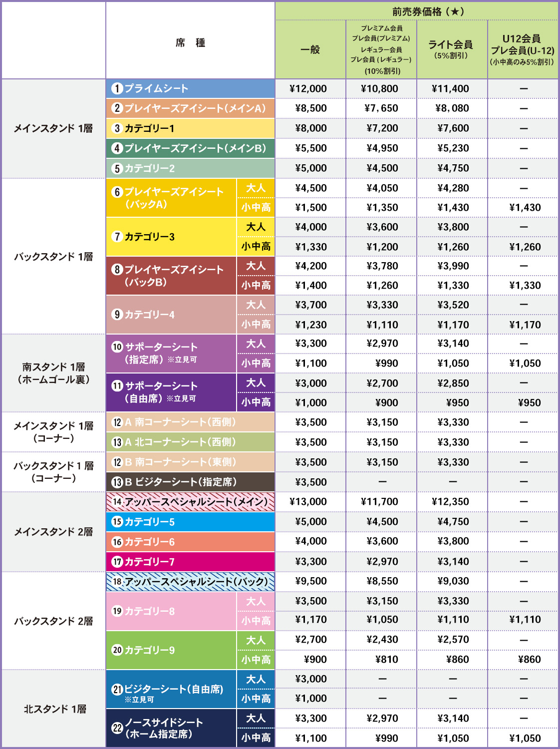Select the 北スタンド 1層 section label
This screenshot has width=560, height=749.
click(55, 709)
